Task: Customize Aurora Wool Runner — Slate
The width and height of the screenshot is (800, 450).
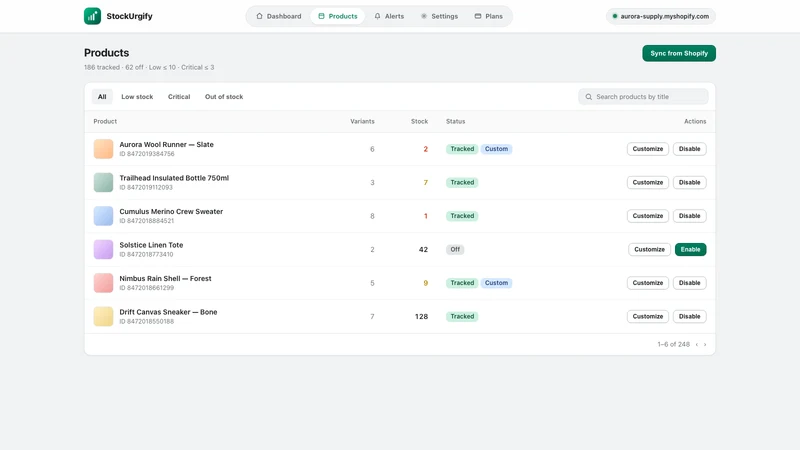Action: pos(647,149)
